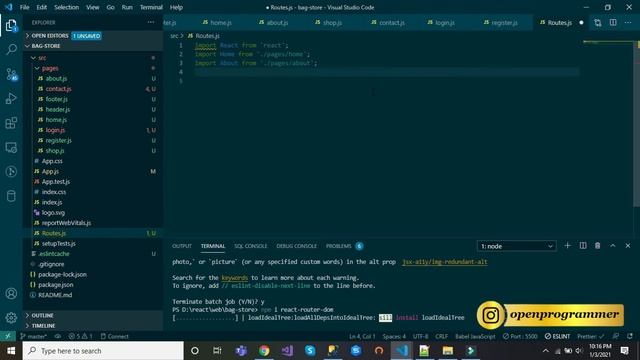
Task: Open the Search view in activity bar
Action: click(11, 49)
